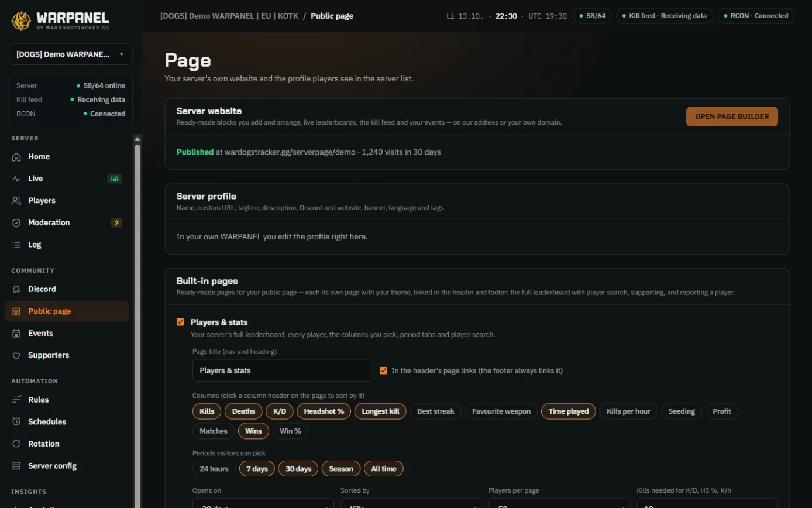Click the Moderation badge showing 2
812x508 pixels.
[x=116, y=223]
